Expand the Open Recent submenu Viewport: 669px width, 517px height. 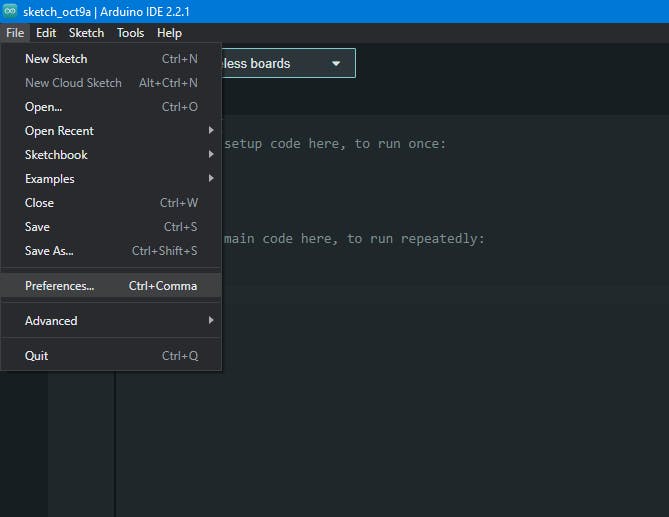click(111, 131)
